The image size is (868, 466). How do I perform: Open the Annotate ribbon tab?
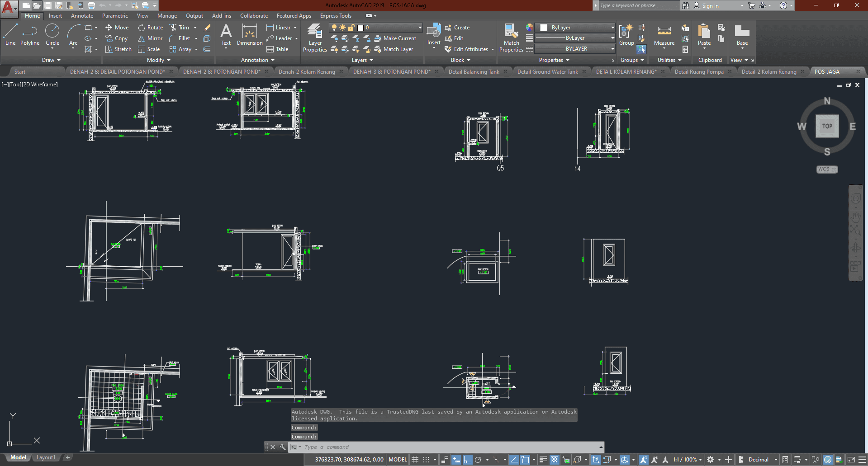[82, 16]
